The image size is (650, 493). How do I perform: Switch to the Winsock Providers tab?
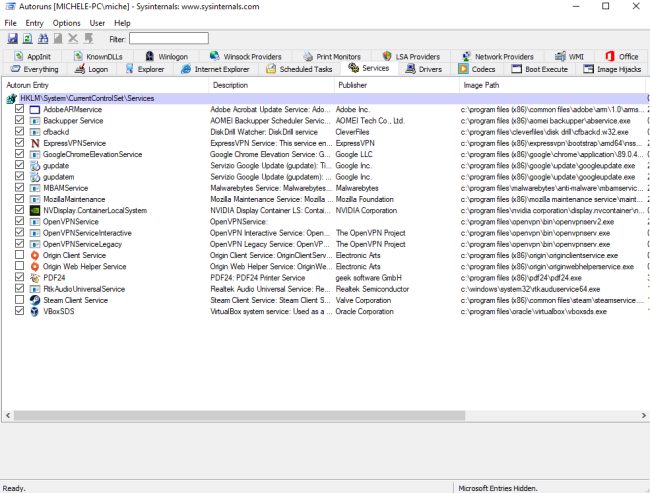point(245,56)
